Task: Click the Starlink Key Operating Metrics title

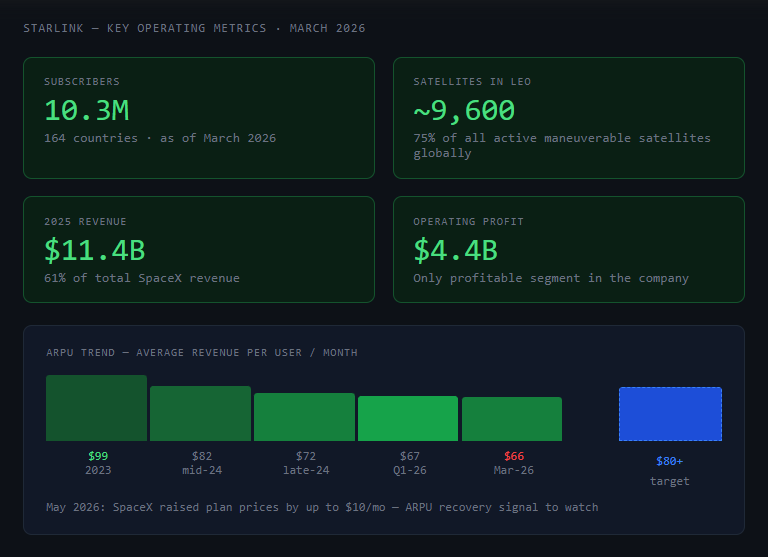Action: [x=194, y=28]
